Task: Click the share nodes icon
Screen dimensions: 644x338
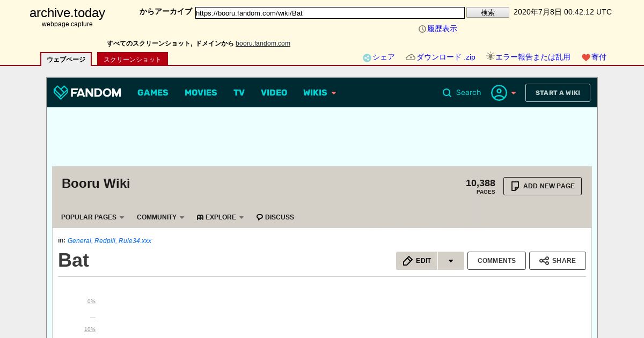Action: click(x=544, y=261)
